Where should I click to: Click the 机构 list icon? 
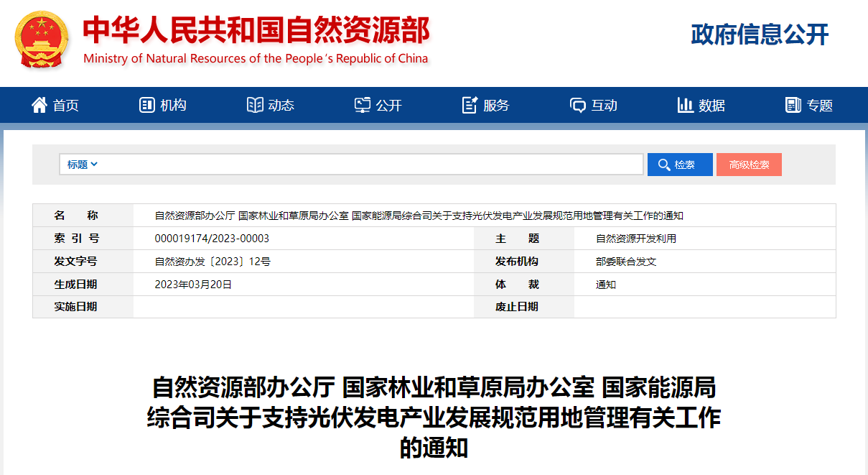click(x=146, y=105)
